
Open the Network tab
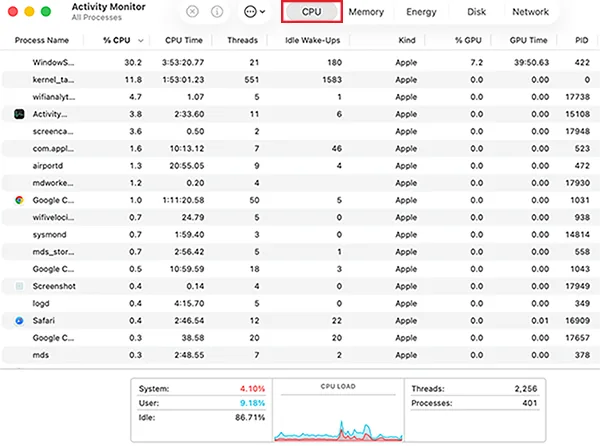[530, 12]
